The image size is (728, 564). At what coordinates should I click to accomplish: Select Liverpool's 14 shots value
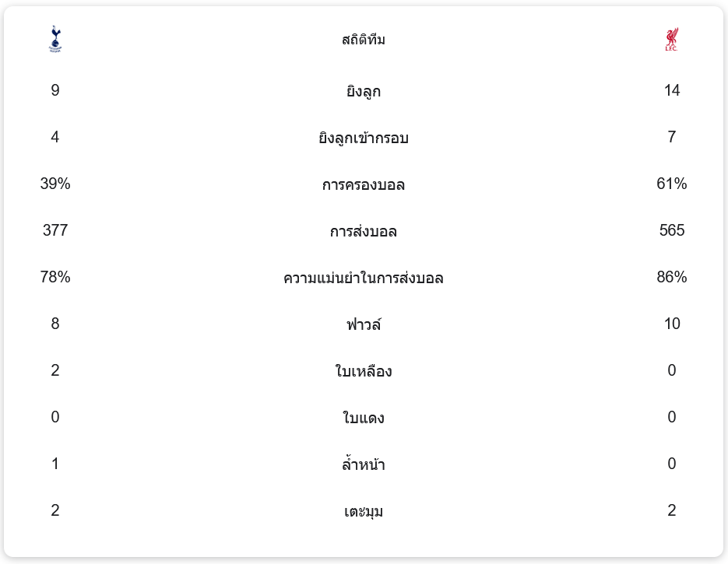point(672,91)
